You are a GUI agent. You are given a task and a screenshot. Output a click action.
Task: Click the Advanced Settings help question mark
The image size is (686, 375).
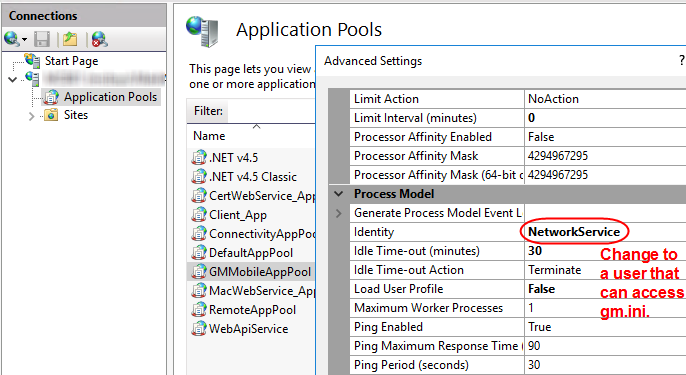pos(682,61)
